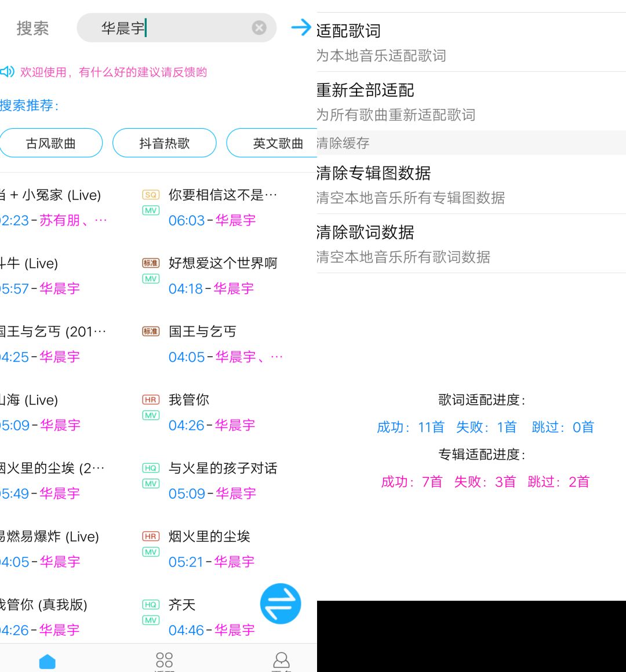Image resolution: width=626 pixels, height=672 pixels.
Task: Select the 英文歌曲 category pill
Action: [277, 143]
